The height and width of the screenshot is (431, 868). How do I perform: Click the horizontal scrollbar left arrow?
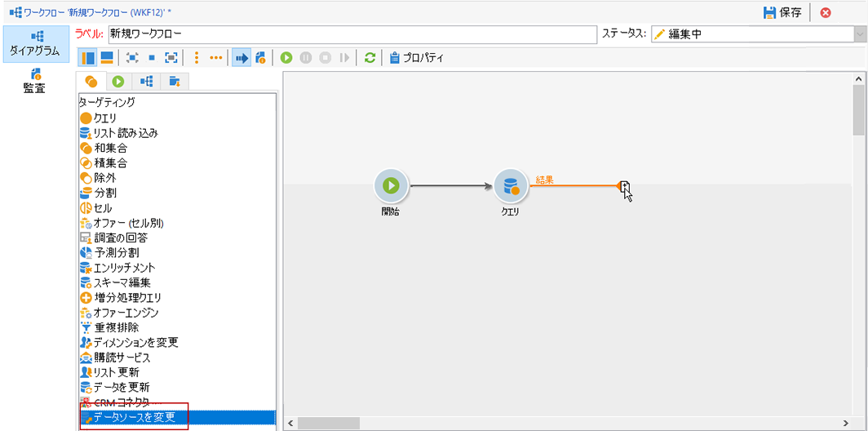pyautogui.click(x=290, y=422)
